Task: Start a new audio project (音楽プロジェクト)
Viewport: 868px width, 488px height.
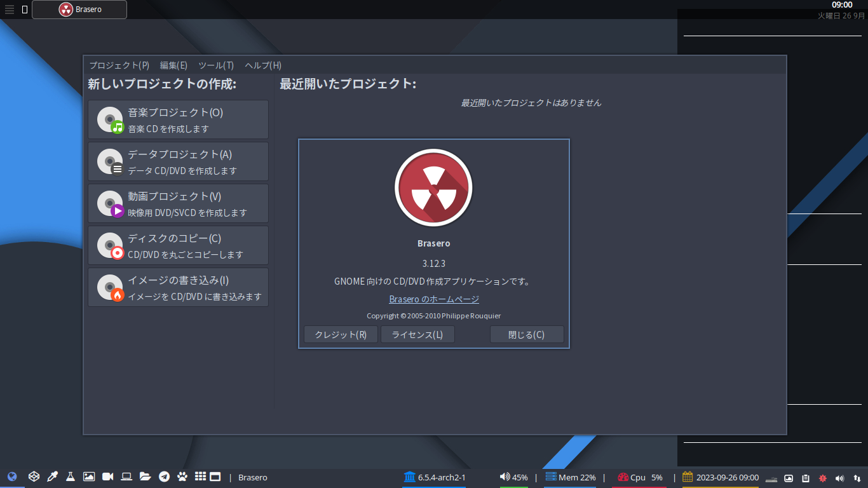Action: [178, 119]
